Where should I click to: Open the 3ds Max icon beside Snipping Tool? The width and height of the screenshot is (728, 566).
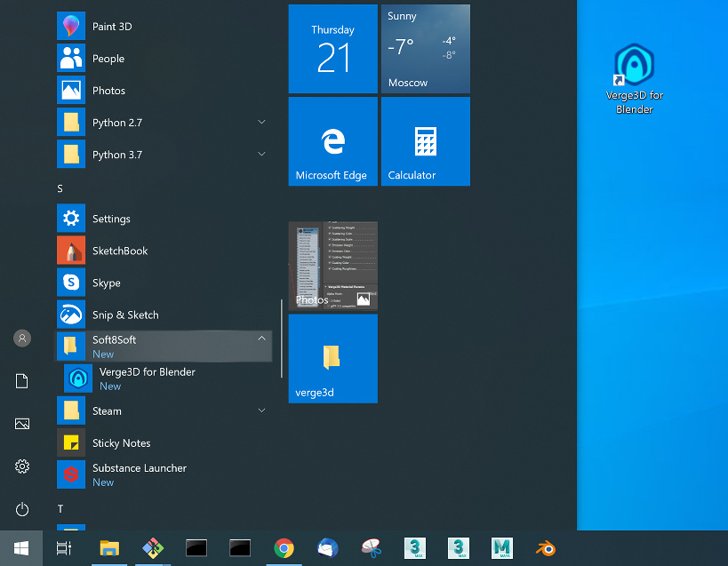click(x=415, y=548)
